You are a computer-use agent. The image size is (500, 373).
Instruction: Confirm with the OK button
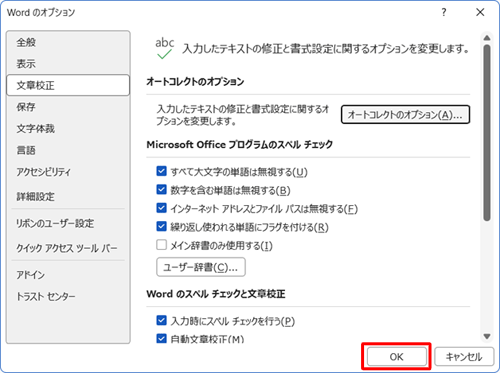(397, 357)
